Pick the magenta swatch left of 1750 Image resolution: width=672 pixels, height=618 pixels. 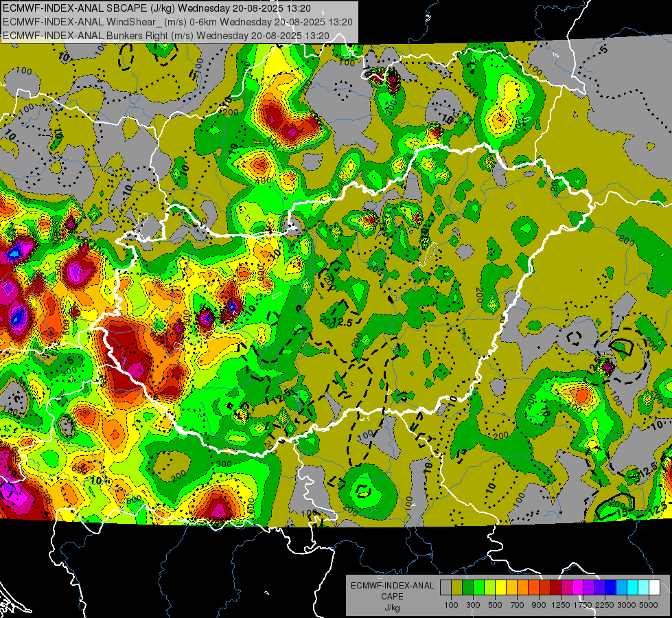(x=578, y=588)
